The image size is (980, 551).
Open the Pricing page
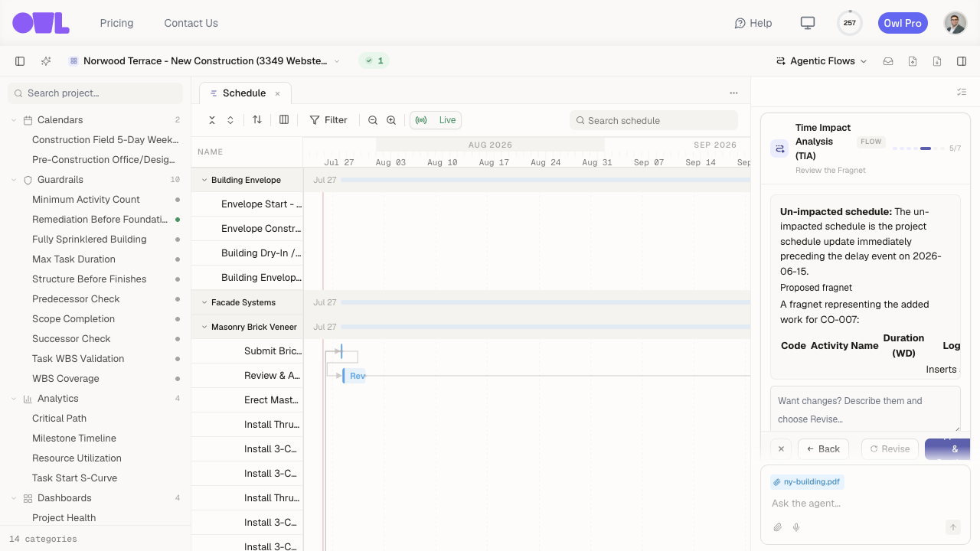116,23
